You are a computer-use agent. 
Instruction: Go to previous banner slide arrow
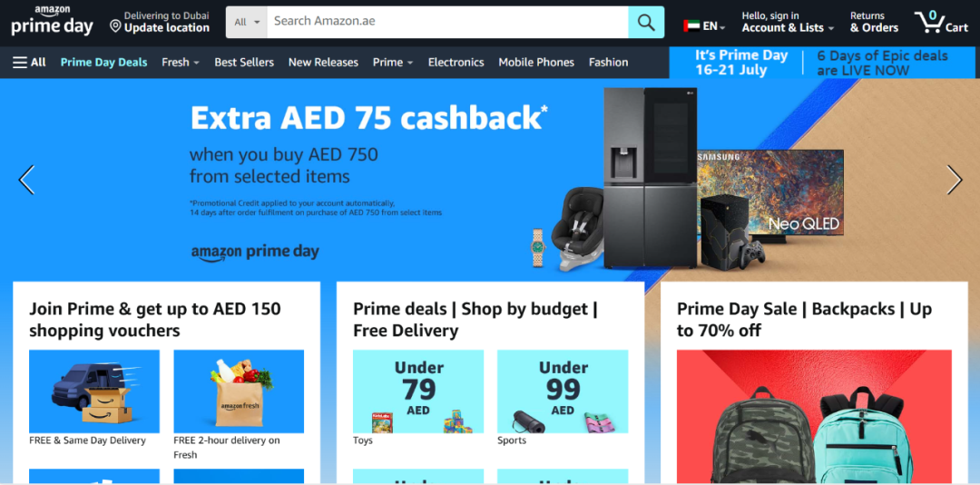pyautogui.click(x=26, y=180)
